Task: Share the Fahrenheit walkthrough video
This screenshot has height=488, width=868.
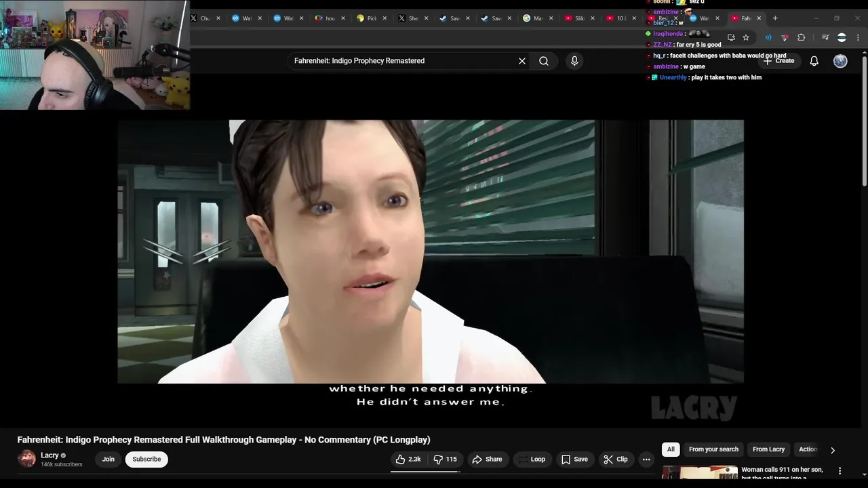Action: tap(487, 460)
